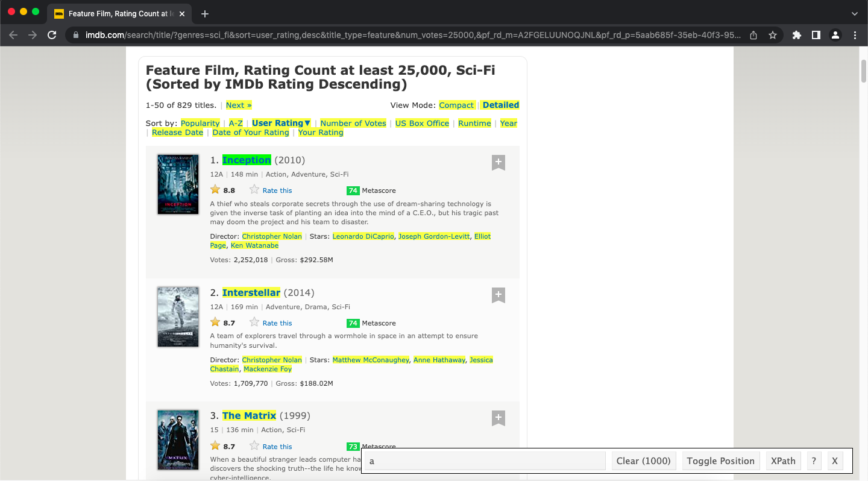View site info via the lock icon
This screenshot has width=868, height=481.
point(76,35)
